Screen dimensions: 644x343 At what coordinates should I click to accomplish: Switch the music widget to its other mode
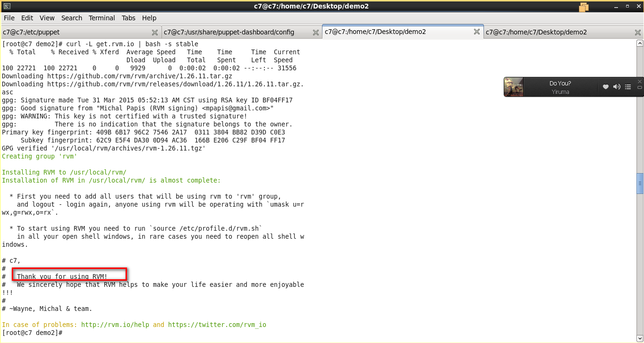pyautogui.click(x=640, y=88)
